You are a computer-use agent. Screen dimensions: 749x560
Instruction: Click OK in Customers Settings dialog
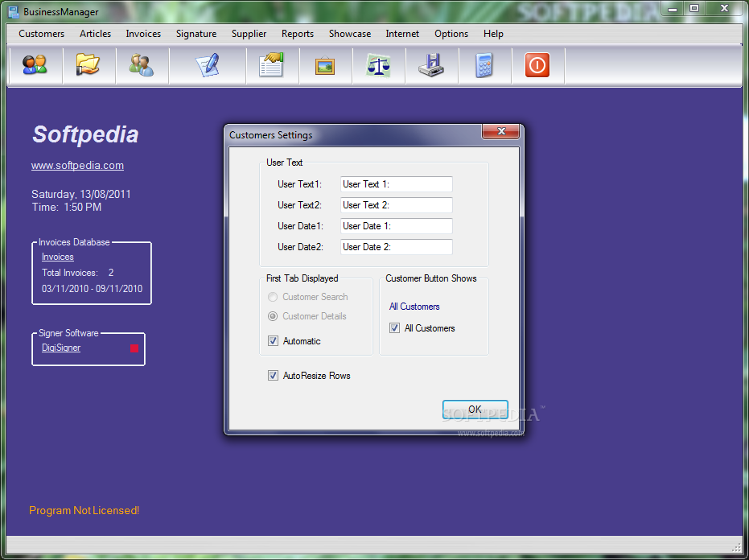[475, 410]
